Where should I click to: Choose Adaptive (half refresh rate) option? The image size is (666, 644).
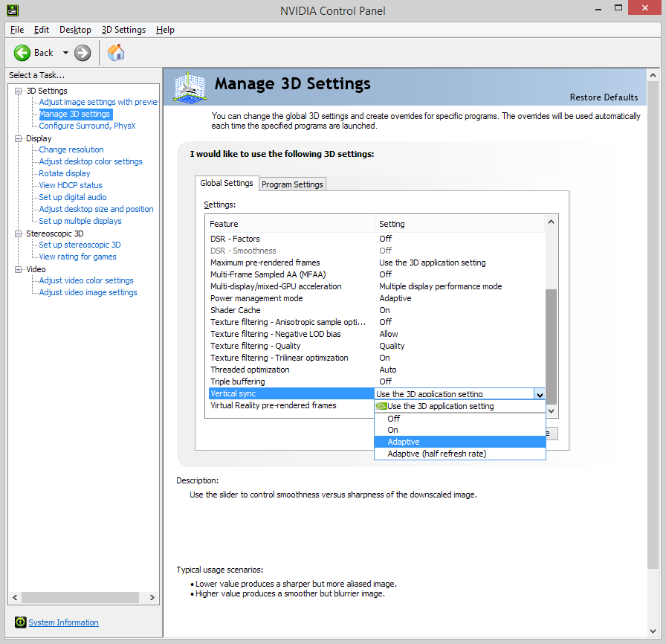pyautogui.click(x=460, y=454)
